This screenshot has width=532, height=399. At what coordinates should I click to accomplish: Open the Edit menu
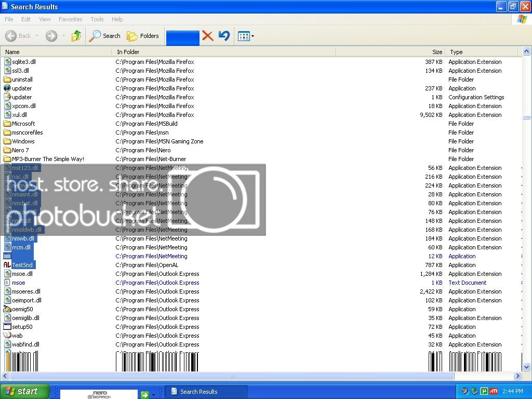26,19
